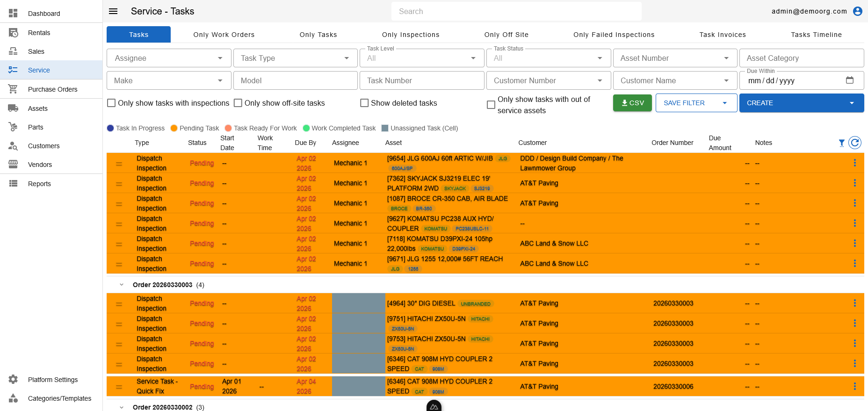This screenshot has width=868, height=411.
Task: Click the Purchase Orders cart icon
Action: coord(13,89)
